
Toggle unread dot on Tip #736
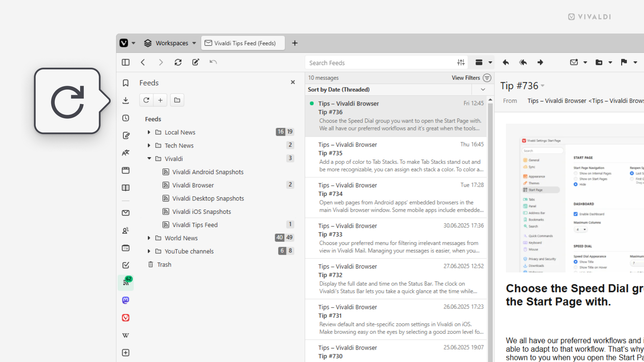coord(312,104)
